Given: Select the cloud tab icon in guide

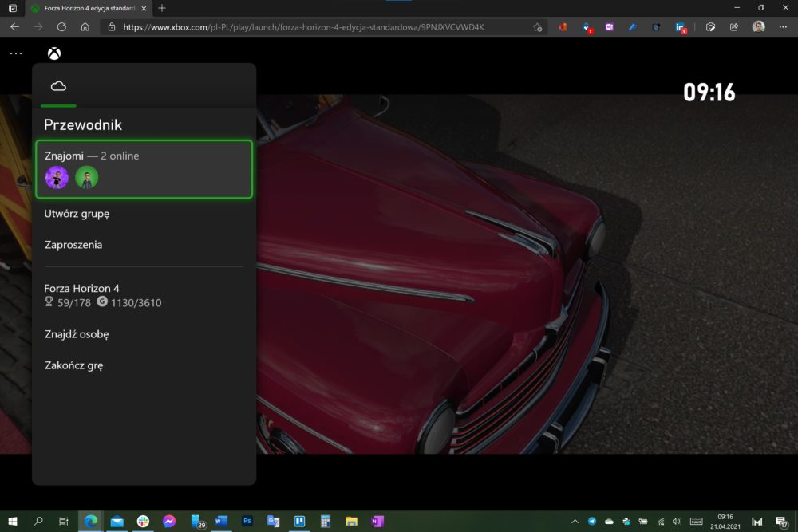Looking at the screenshot, I should (x=58, y=86).
